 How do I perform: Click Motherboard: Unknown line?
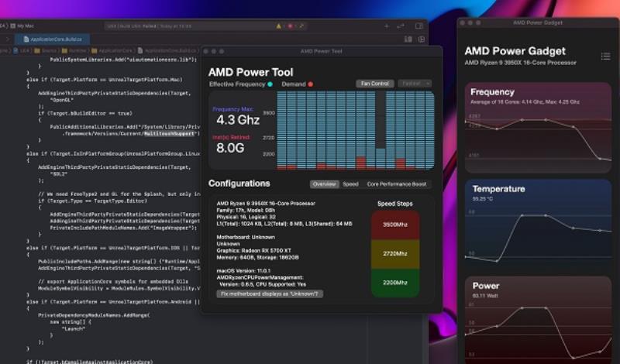point(246,237)
